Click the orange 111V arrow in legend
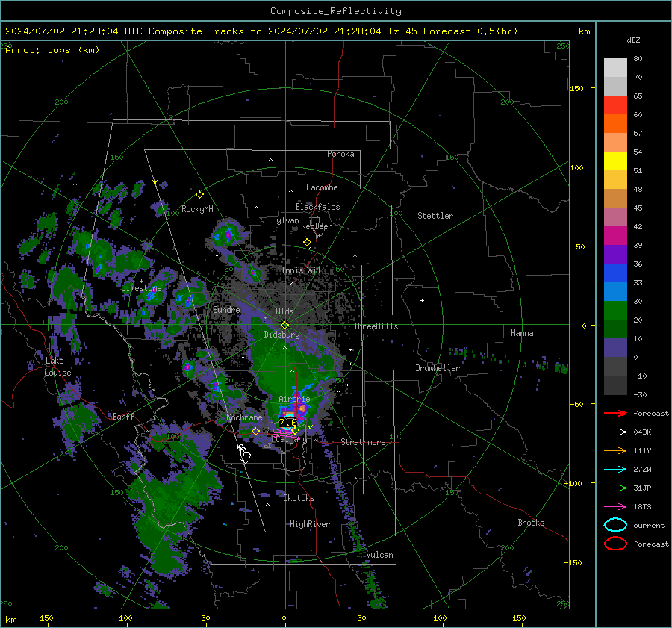 615,450
